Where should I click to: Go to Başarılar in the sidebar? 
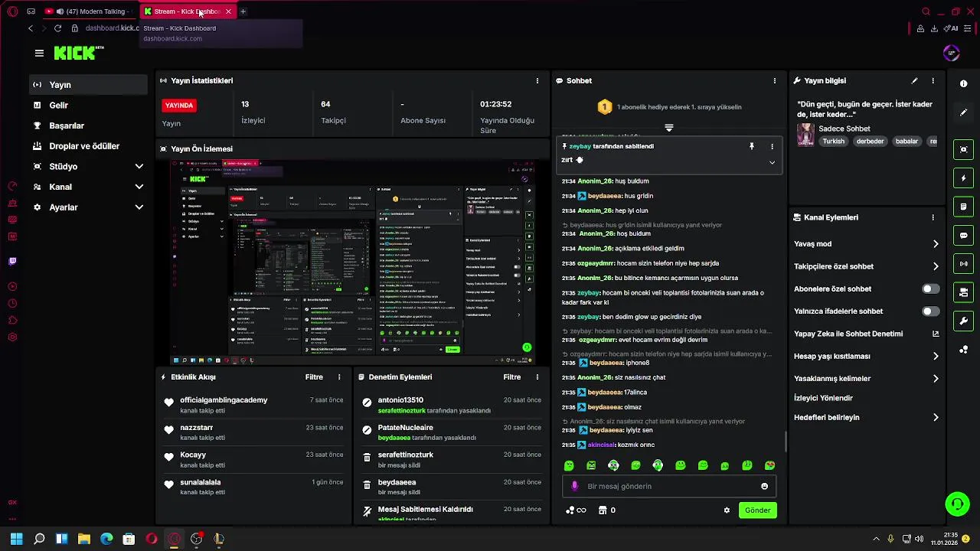(x=89, y=126)
